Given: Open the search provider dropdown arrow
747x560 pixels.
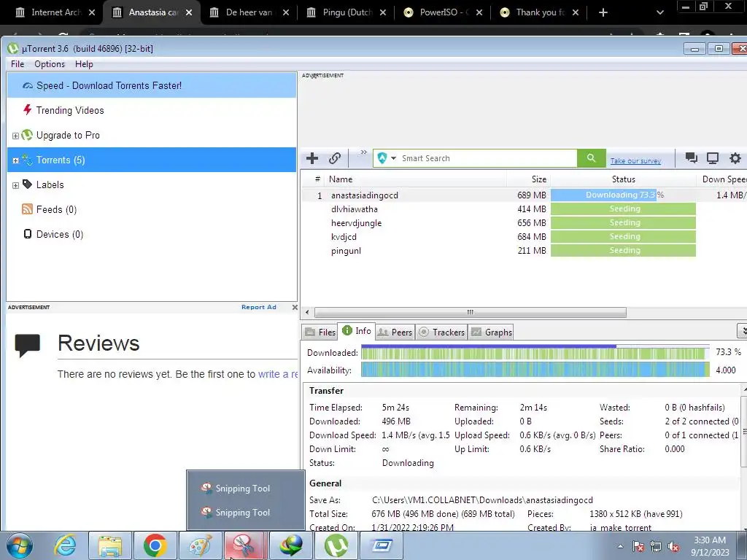Looking at the screenshot, I should (x=393, y=158).
